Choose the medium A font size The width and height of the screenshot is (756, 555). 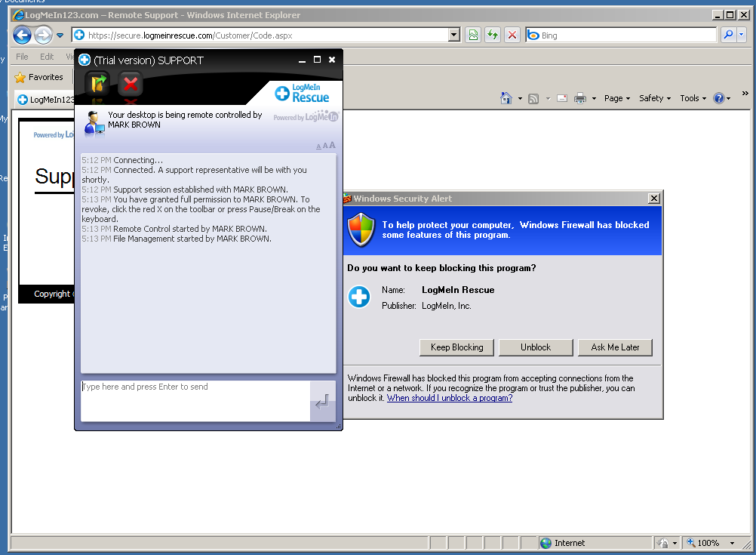pyautogui.click(x=325, y=146)
